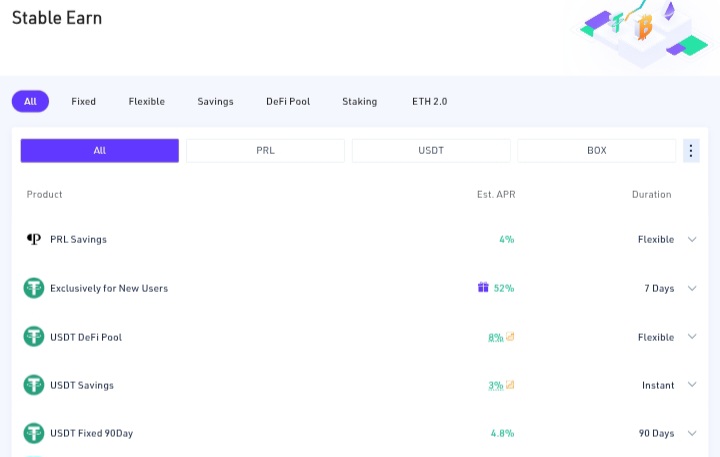Click the Instant duration value
The width and height of the screenshot is (720, 457).
(x=658, y=385)
